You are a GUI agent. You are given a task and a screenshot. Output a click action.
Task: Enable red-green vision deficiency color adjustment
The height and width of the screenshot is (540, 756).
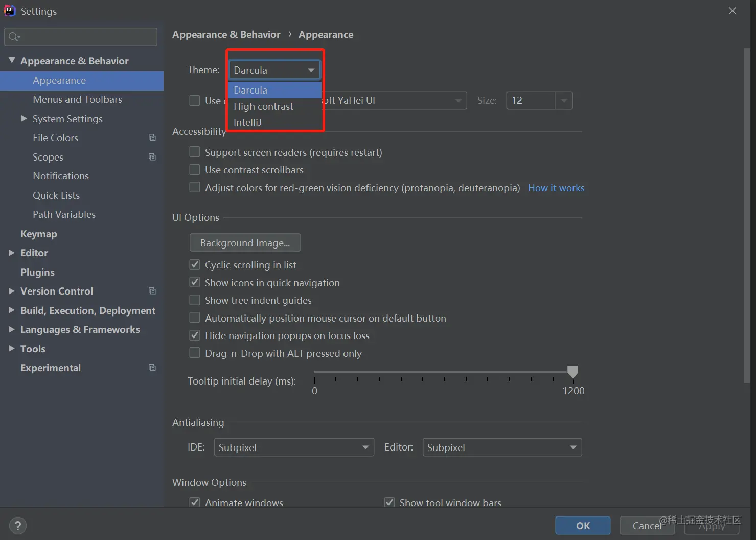(x=195, y=187)
